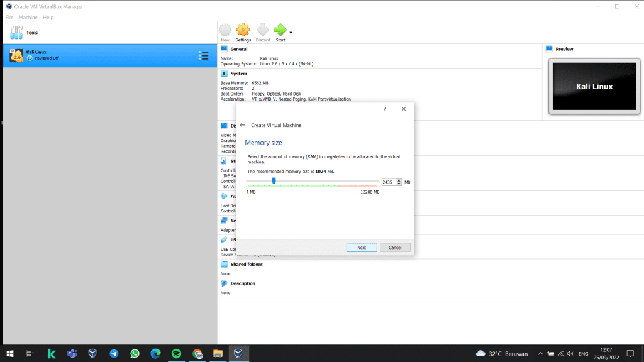Image resolution: width=644 pixels, height=362 pixels.
Task: Click the dialog help question mark
Action: click(x=384, y=109)
